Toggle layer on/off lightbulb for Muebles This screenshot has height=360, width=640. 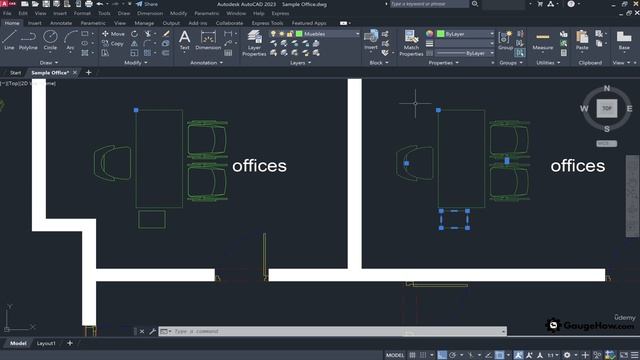(273, 34)
